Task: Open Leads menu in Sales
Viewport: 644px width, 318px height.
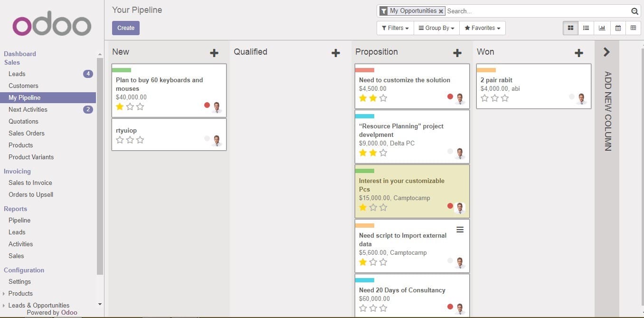Action: [17, 74]
